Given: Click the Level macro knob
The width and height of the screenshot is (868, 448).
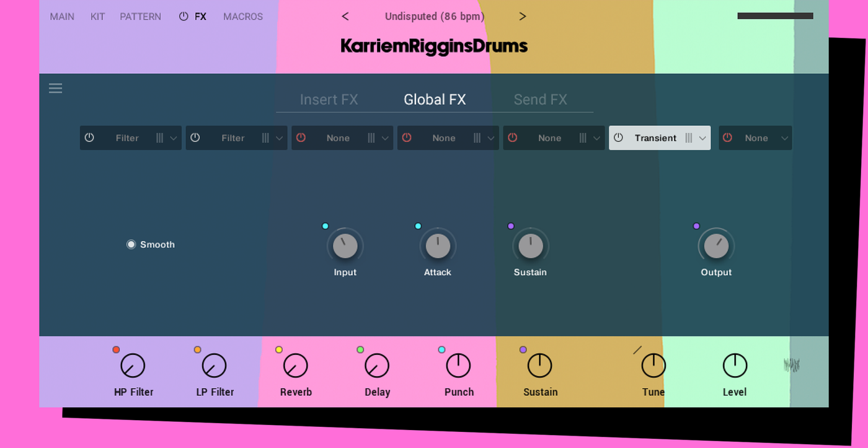Looking at the screenshot, I should point(735,366).
